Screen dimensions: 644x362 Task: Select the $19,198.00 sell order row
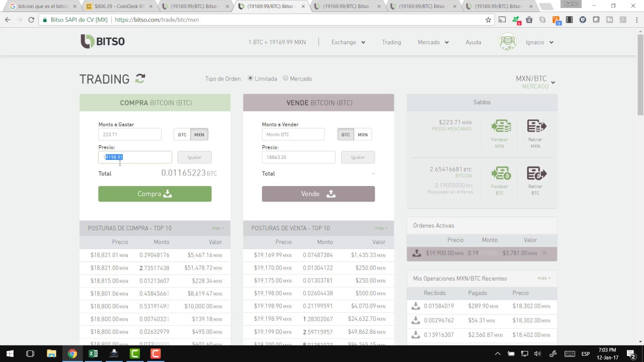click(x=318, y=293)
